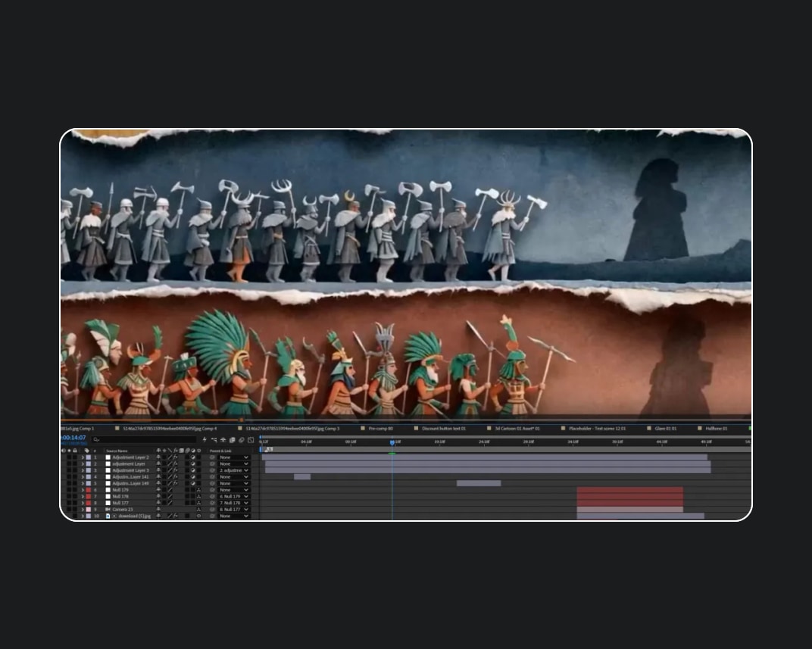The image size is (812, 649).
Task: Toggle the Shy layers icon in timeline toolbar
Action: click(223, 440)
